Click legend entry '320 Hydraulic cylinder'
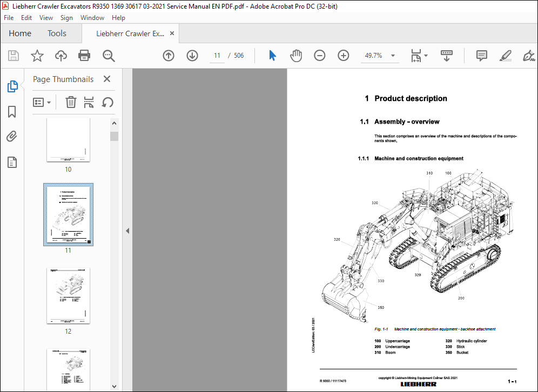Image resolution: width=538 pixels, height=392 pixels. tap(466, 341)
